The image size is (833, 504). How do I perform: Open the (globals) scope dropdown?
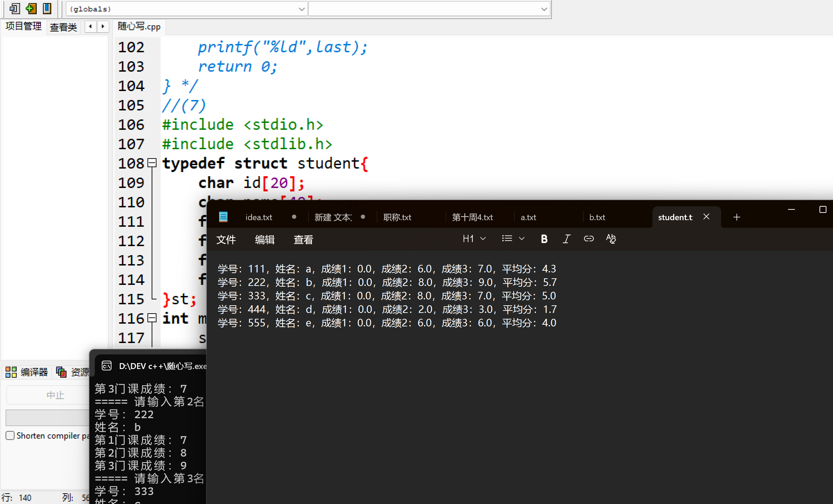tap(302, 9)
